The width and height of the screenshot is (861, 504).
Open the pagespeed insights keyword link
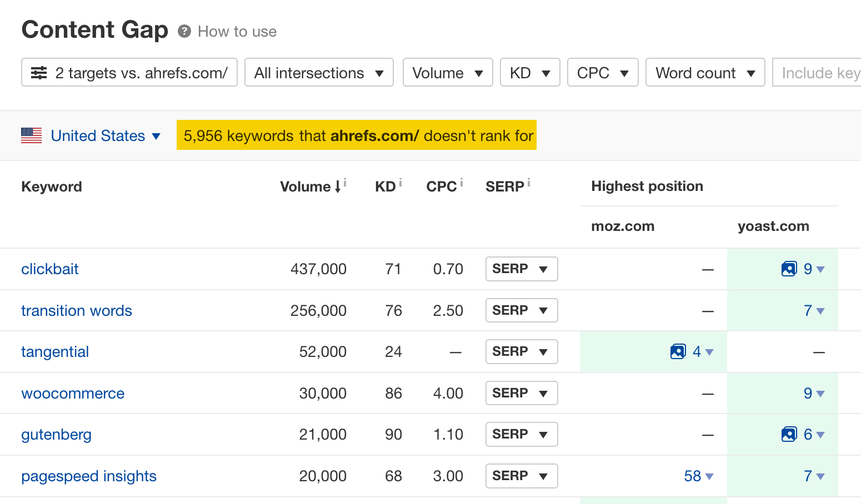click(x=89, y=476)
